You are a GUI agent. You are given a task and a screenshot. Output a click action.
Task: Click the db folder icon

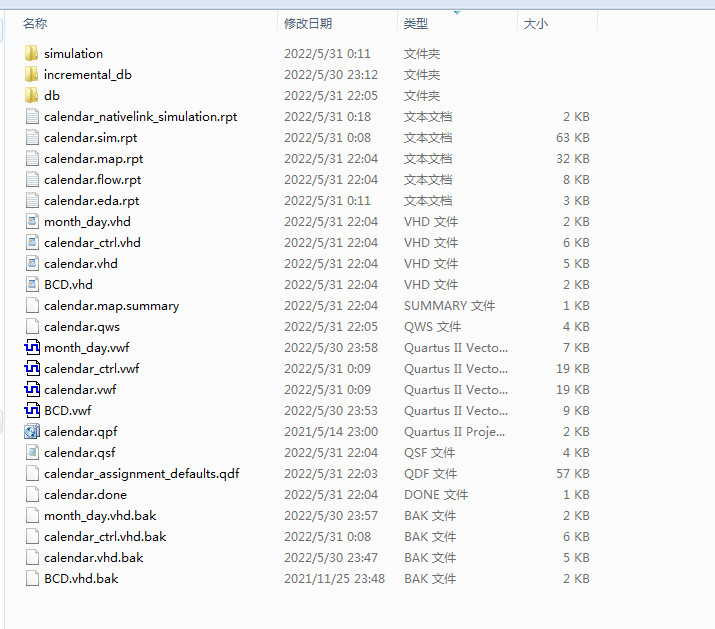pos(31,95)
